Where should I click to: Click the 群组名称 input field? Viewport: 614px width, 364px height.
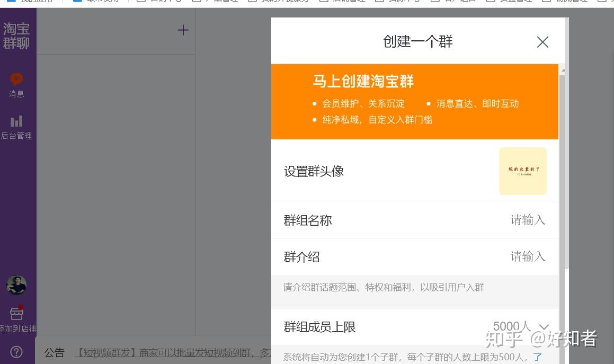point(528,220)
